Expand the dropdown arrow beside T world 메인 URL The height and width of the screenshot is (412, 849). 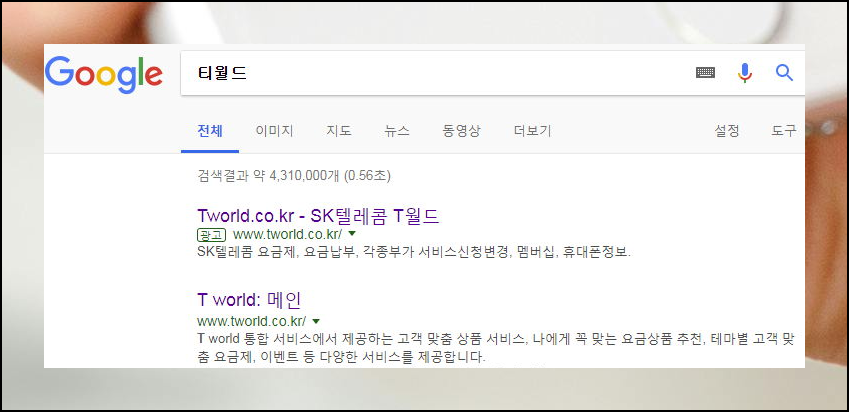[x=316, y=321]
